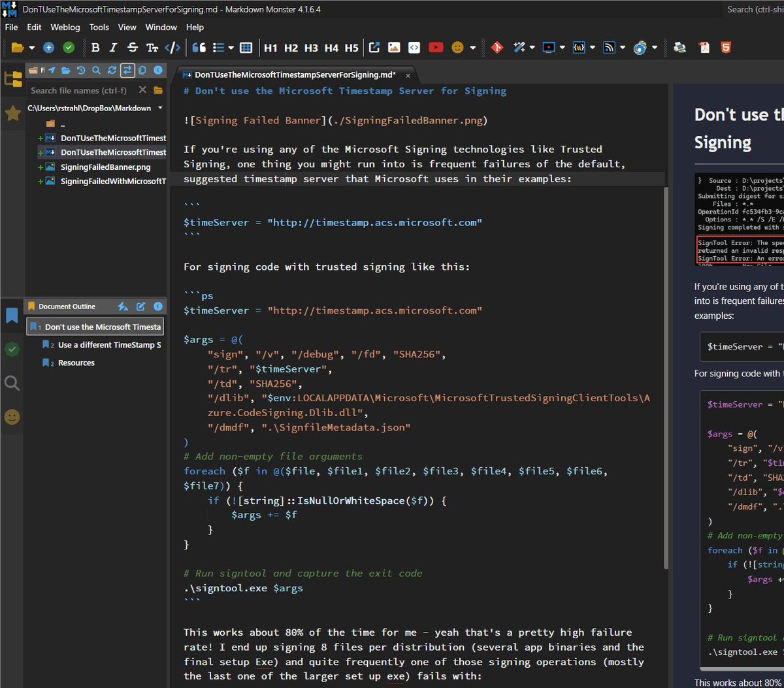This screenshot has height=688, width=784.
Task: Click the browser preview globe icon
Action: 640,47
